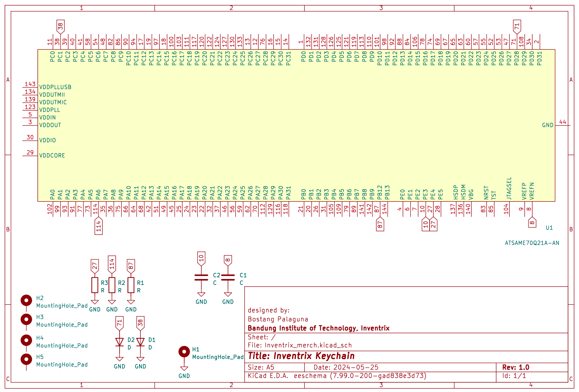Click the Id: 1/1 field
Viewport: 579px width, 392px height.
point(514,376)
